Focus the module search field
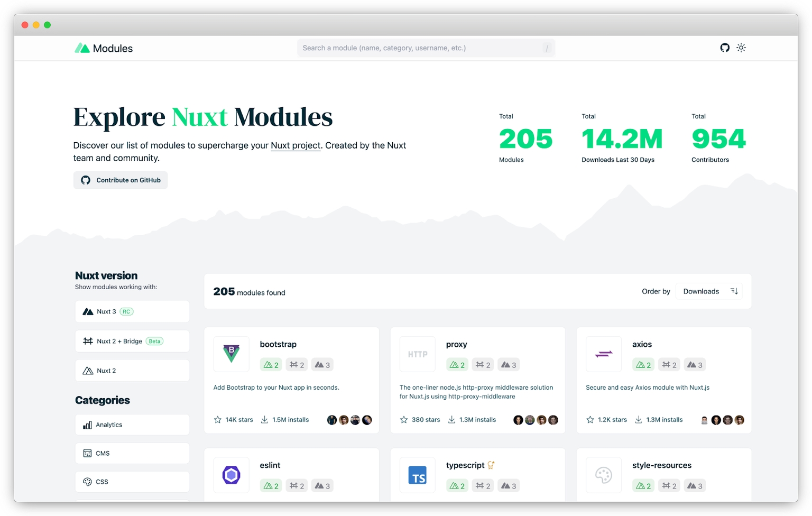 (426, 48)
